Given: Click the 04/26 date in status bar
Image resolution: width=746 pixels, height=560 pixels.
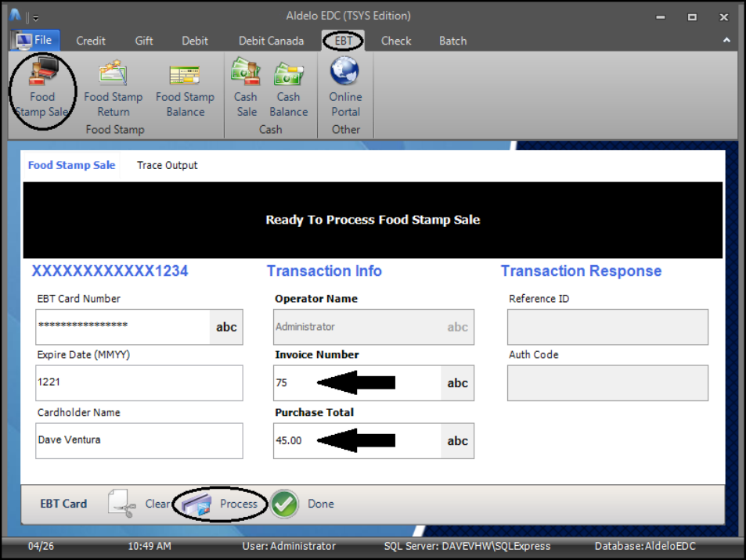Looking at the screenshot, I should [x=41, y=546].
